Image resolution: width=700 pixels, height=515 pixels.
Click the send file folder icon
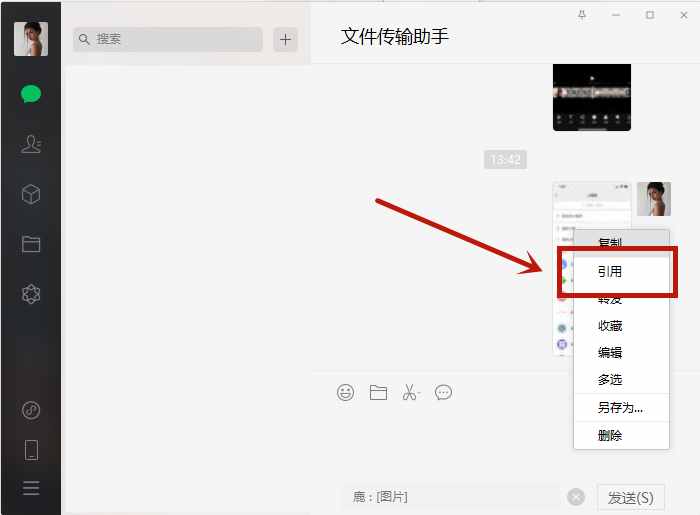[x=378, y=393]
